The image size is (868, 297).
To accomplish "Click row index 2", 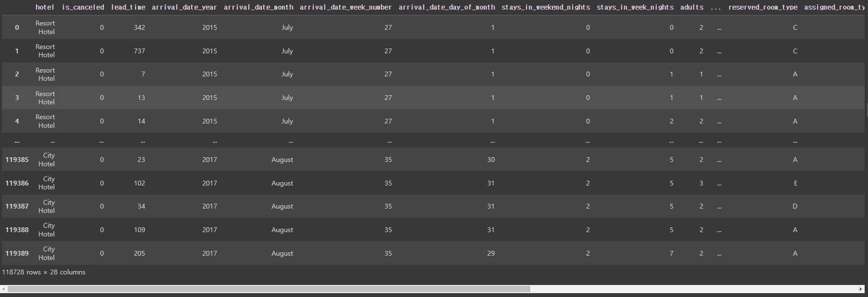I will 17,74.
